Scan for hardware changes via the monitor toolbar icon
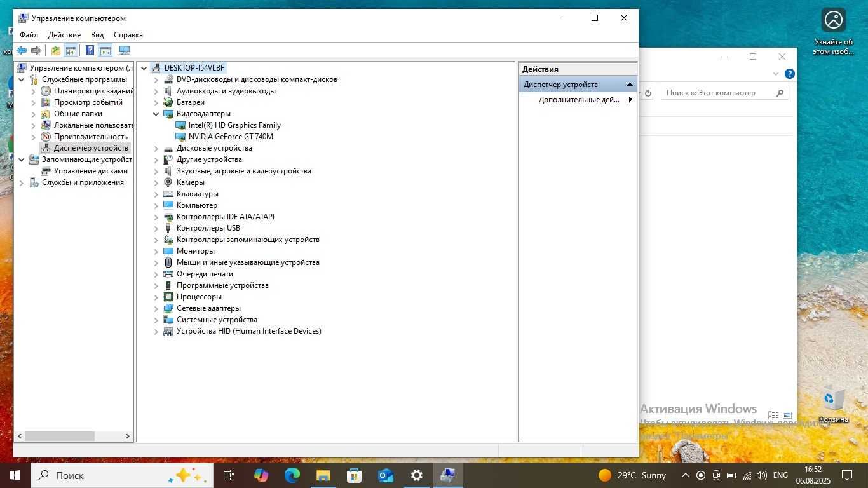Image resolution: width=868 pixels, height=488 pixels. coord(125,50)
